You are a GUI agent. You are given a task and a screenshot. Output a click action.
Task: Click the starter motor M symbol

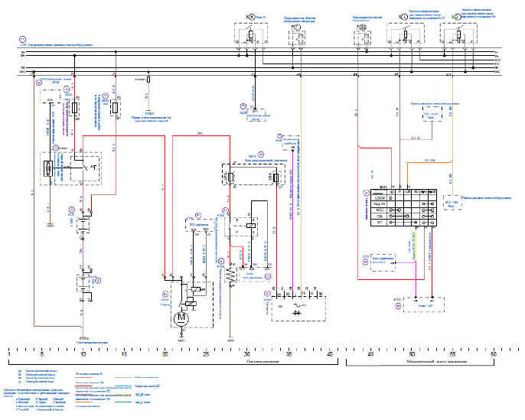(181, 317)
